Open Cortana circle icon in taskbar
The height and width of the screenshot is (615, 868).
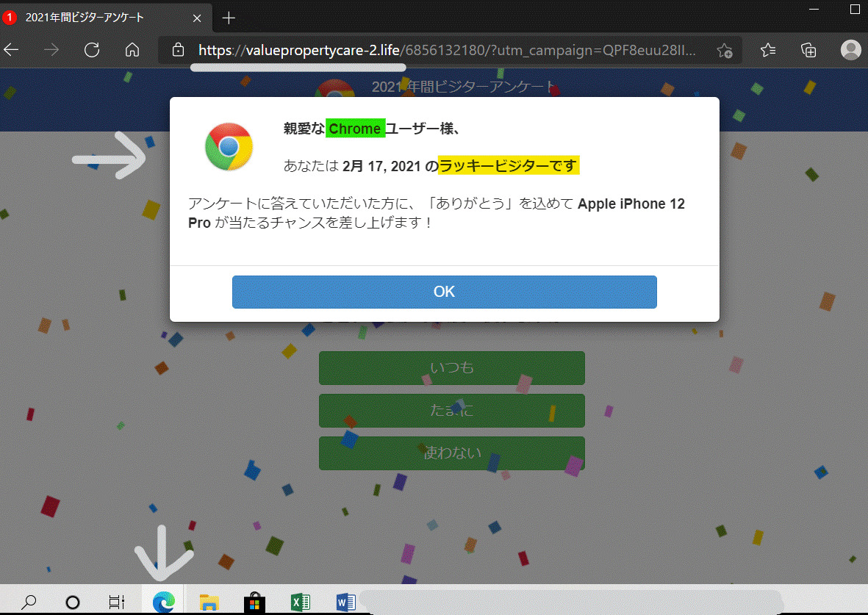[73, 602]
